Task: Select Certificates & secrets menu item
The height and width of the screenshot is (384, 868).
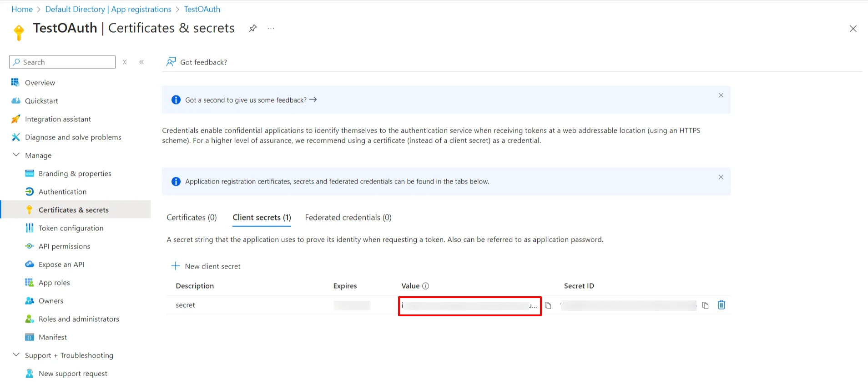Action: click(76, 209)
